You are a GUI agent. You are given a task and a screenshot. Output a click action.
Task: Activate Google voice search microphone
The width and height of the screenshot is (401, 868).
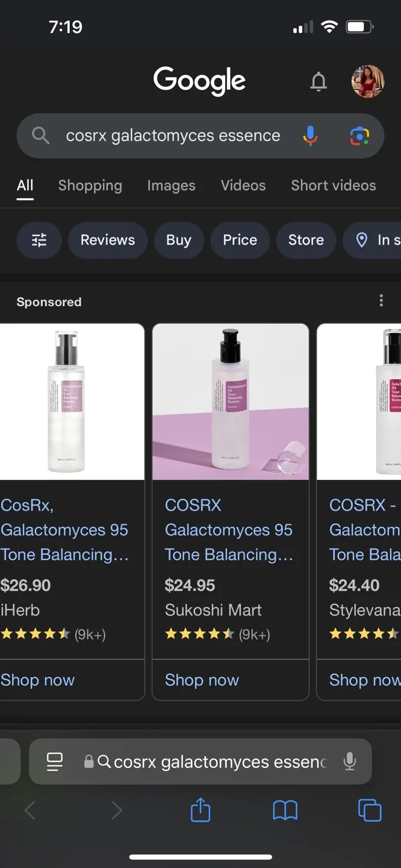pyautogui.click(x=309, y=135)
